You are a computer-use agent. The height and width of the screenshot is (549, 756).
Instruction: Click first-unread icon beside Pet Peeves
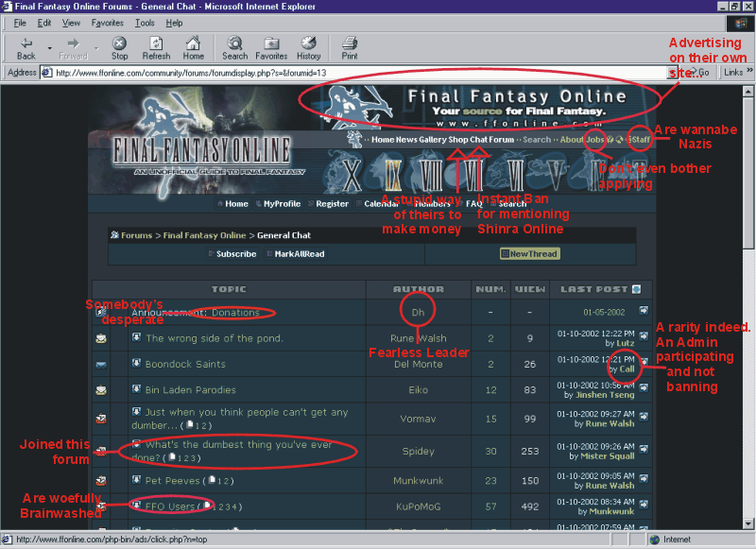(137, 479)
